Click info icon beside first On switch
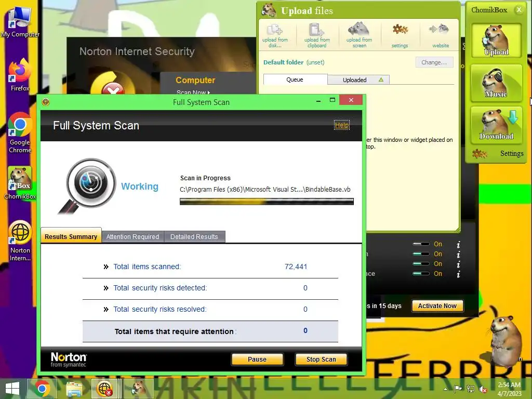 458,244
